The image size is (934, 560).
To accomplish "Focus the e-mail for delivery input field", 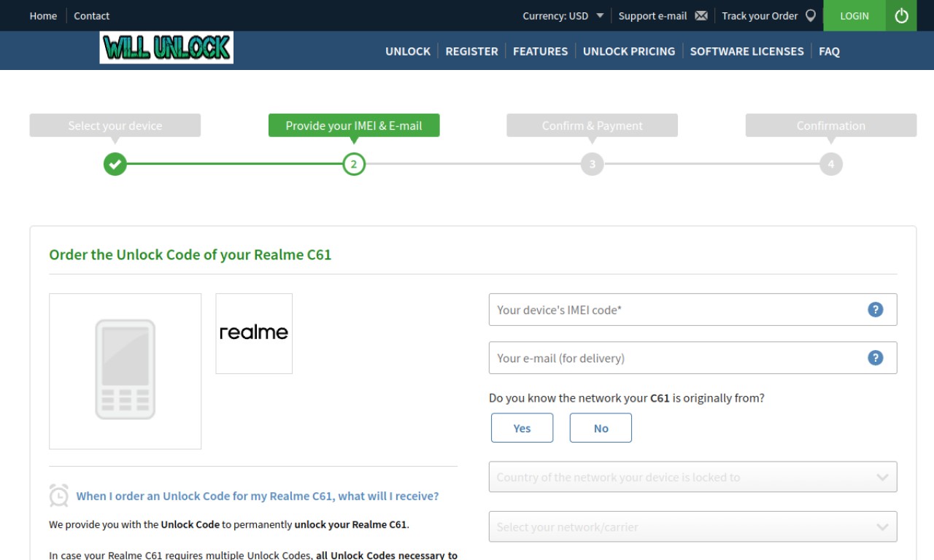I will [693, 358].
